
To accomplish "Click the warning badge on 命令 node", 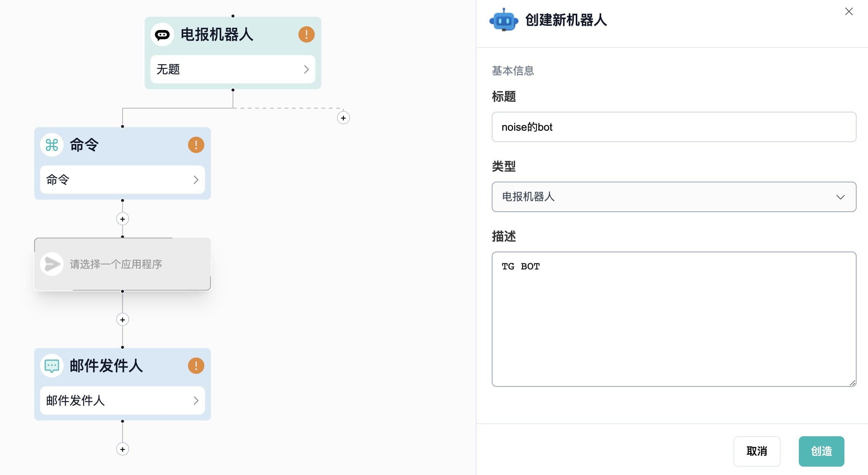I will pos(196,145).
